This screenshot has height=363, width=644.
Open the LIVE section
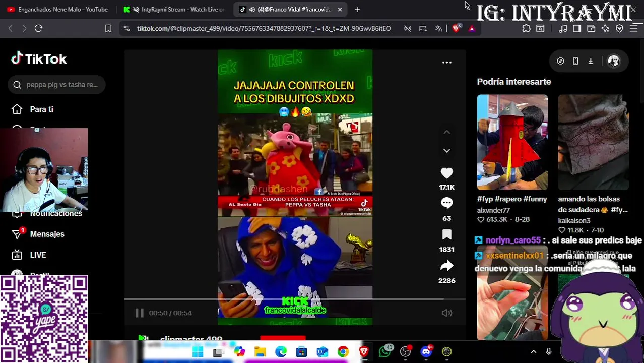coord(38,255)
